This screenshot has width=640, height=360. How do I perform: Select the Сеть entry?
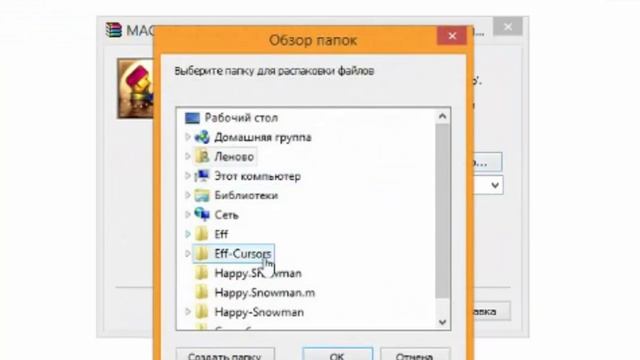(227, 215)
